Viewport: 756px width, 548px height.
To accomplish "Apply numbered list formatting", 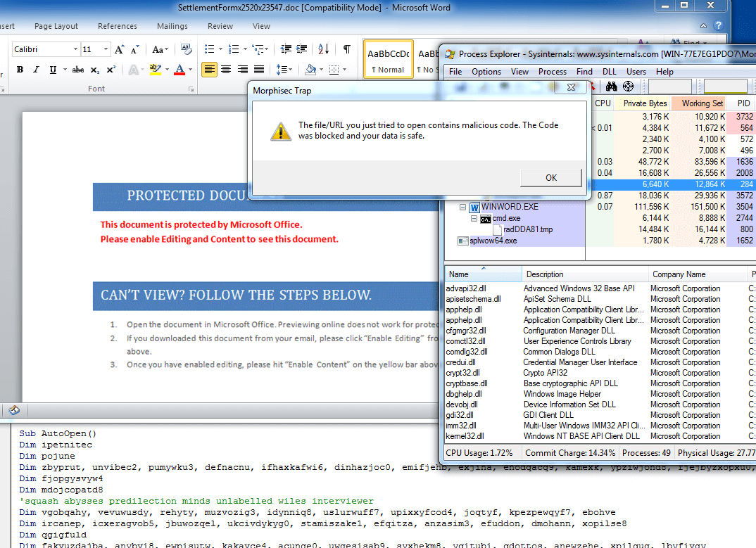I will pos(234,49).
